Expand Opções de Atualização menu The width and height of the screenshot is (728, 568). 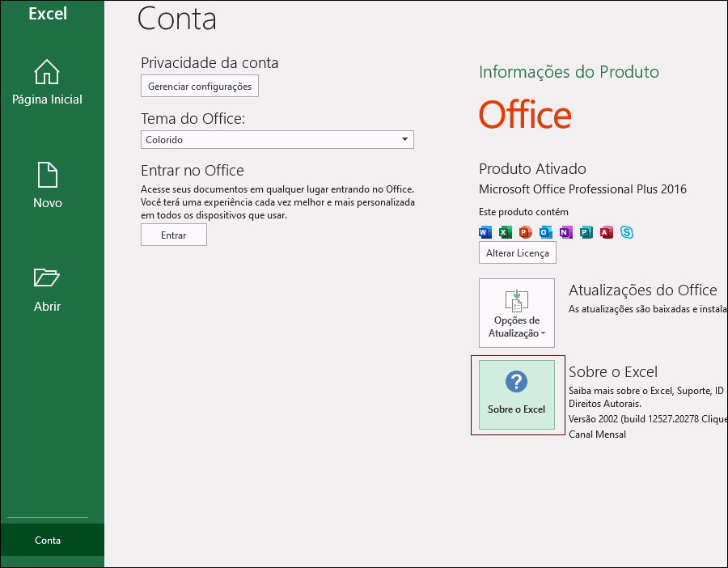coord(517,313)
